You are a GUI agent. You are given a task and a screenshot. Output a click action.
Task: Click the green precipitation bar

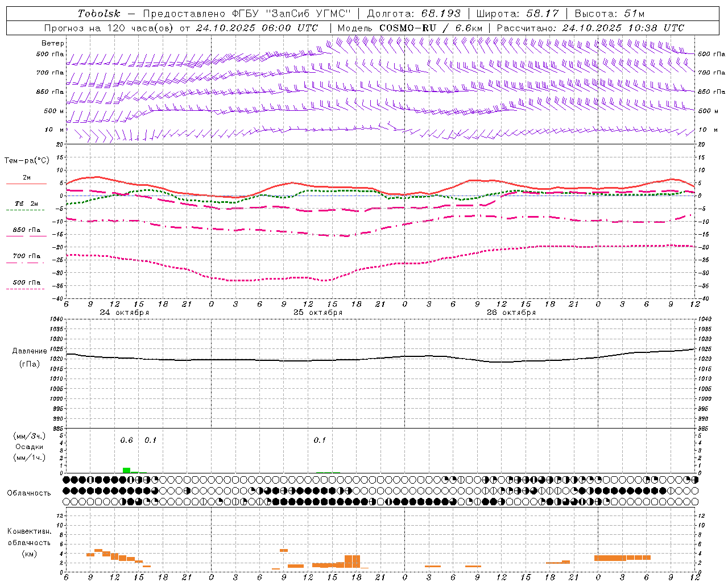126,470
